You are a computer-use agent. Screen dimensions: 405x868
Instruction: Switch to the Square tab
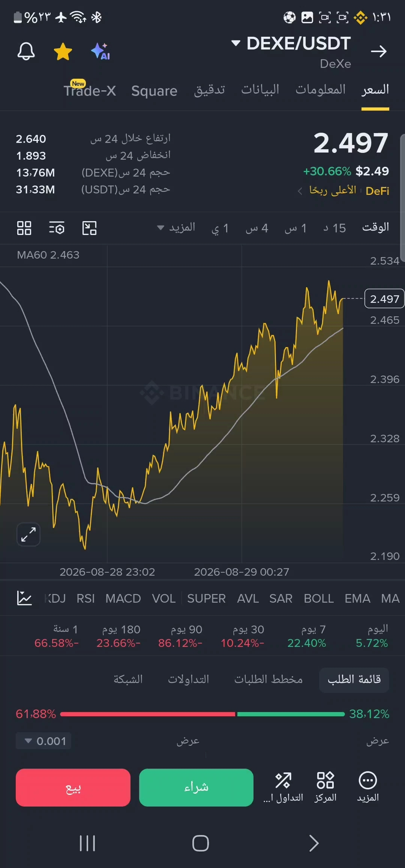[154, 91]
